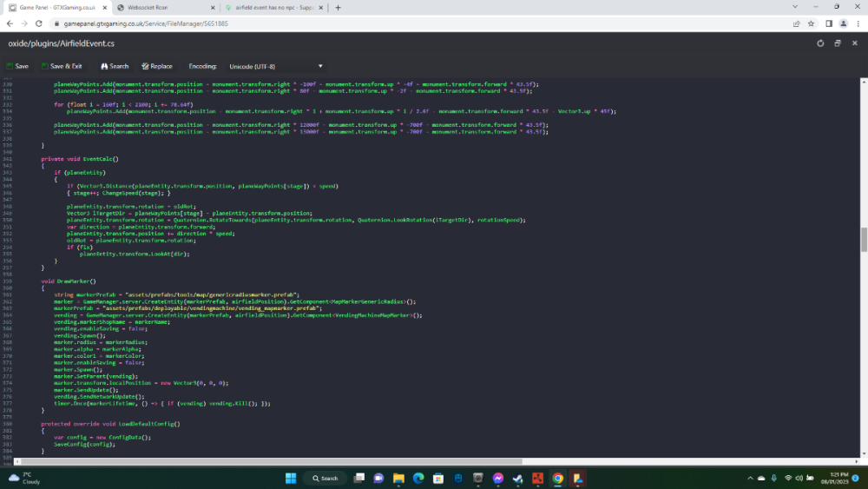Reload the current page
This screenshot has height=489, width=868.
[39, 23]
